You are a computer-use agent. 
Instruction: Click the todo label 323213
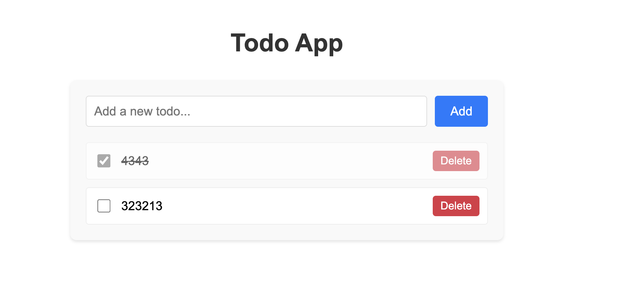pos(142,206)
